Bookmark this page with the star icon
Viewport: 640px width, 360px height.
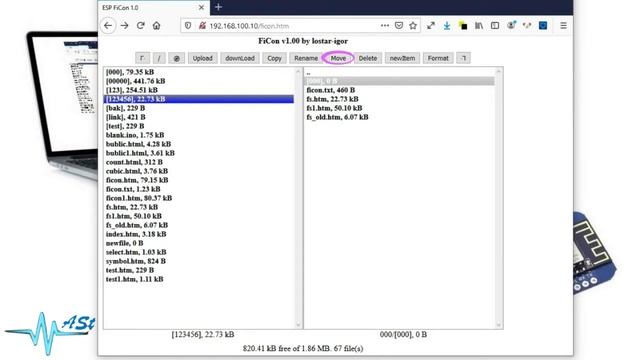(x=413, y=26)
